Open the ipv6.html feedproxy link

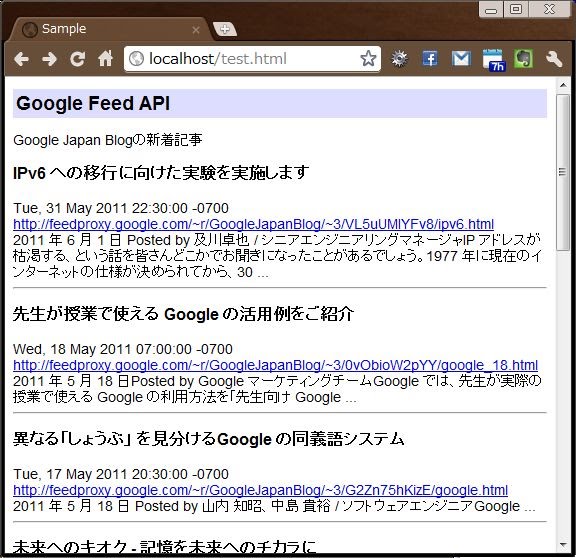click(253, 224)
